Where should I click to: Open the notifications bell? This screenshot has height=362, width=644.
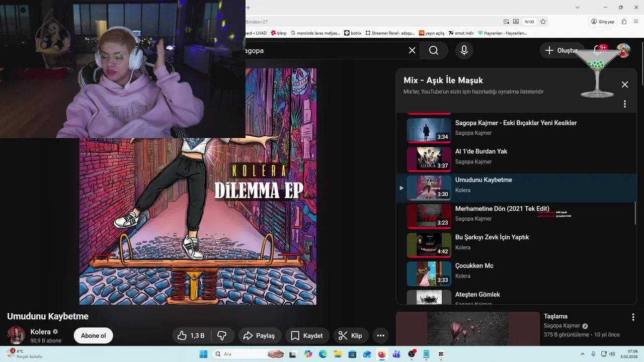pyautogui.click(x=598, y=50)
